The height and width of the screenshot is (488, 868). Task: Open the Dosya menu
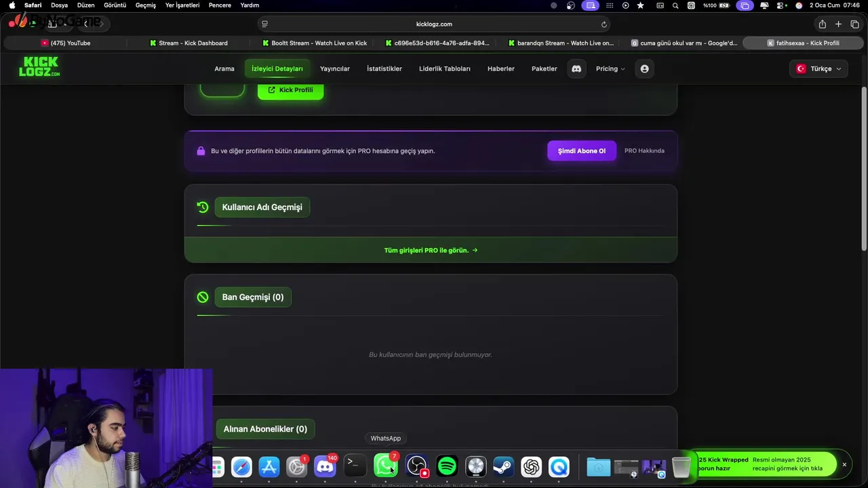tap(59, 5)
